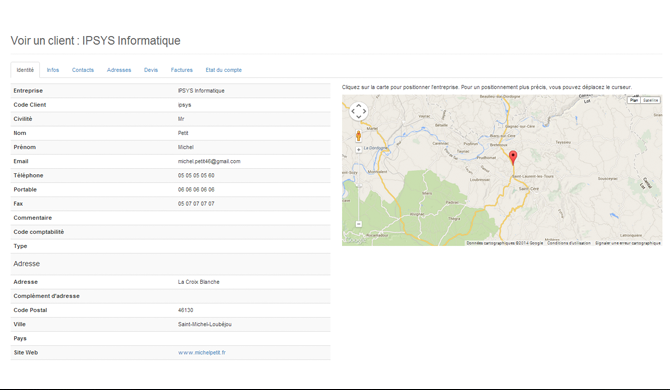The image size is (670, 390).
Task: Click the page title Voir un client
Action: click(x=95, y=41)
